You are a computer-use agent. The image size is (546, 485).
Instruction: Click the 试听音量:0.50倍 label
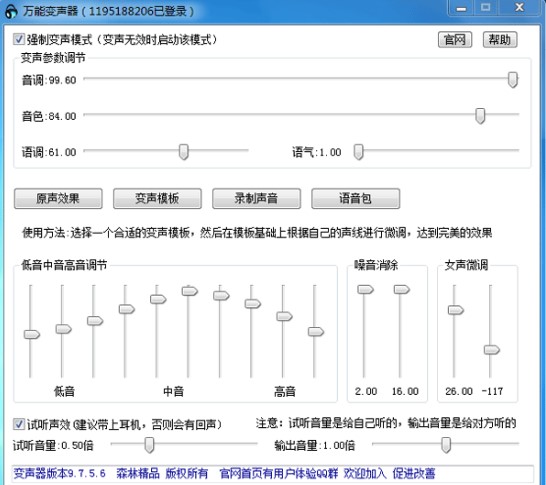pyautogui.click(x=53, y=446)
